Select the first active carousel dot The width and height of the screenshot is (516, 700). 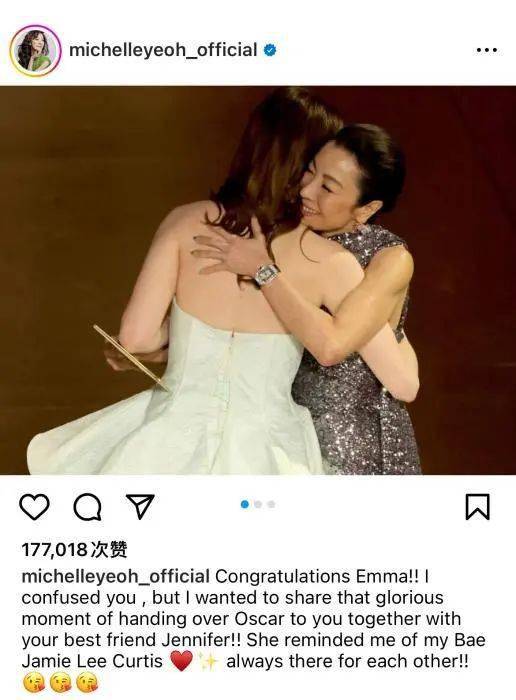click(x=245, y=504)
